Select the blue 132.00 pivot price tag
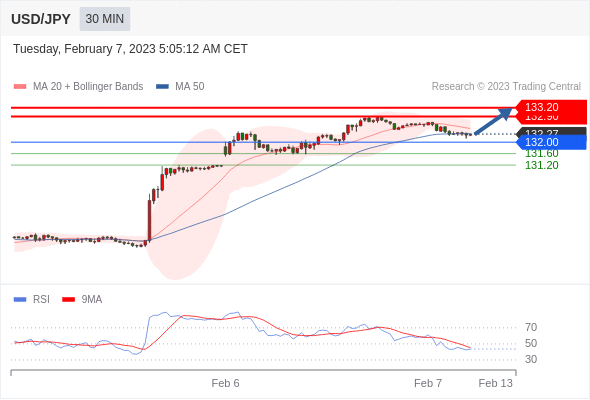 [551, 142]
